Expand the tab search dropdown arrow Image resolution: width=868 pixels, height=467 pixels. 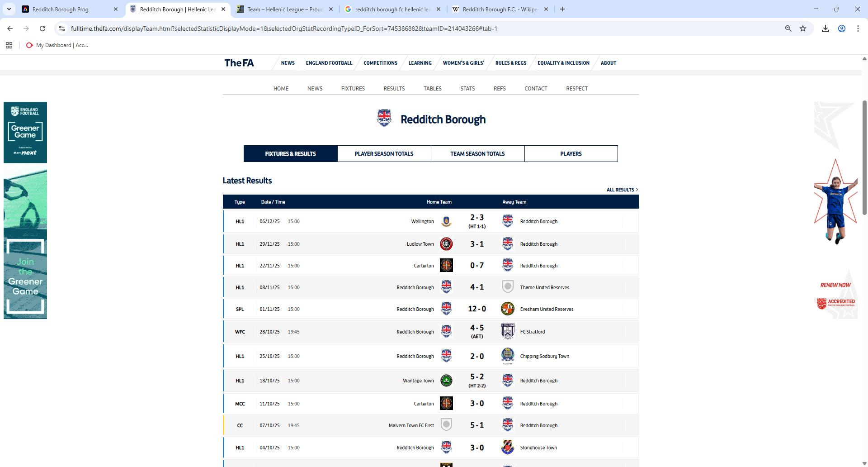[9, 9]
